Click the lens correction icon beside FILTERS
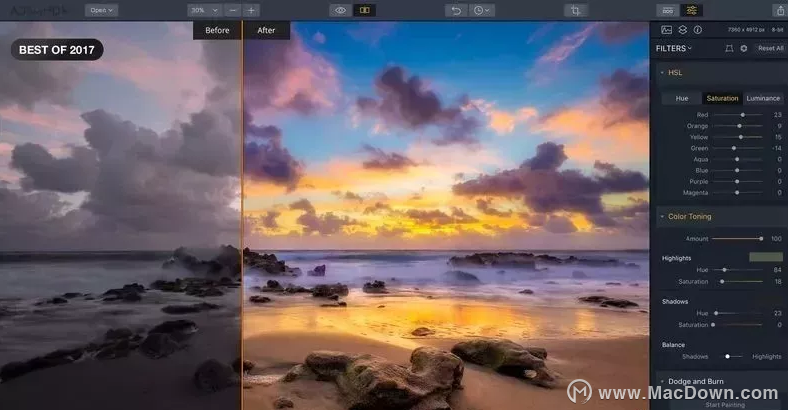The image size is (788, 410). coord(729,48)
